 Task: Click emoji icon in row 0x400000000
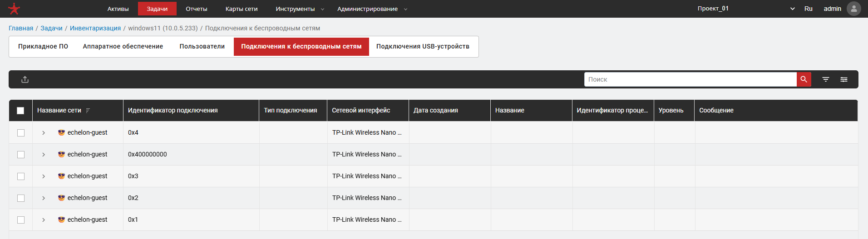(61, 154)
